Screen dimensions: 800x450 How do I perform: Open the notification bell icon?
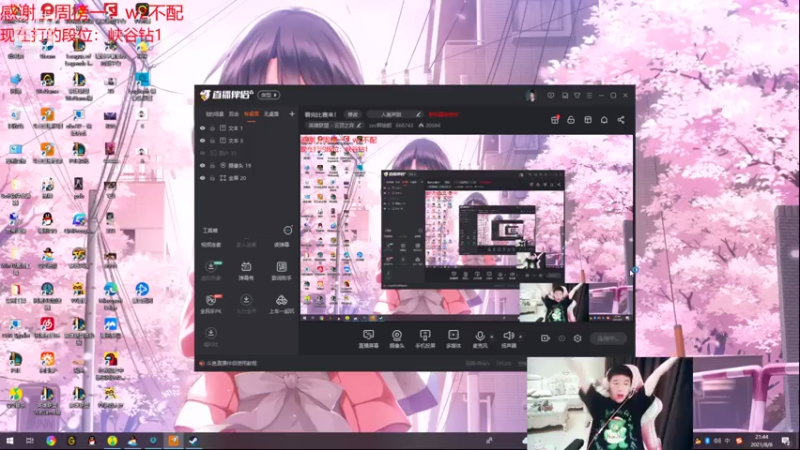click(x=604, y=119)
